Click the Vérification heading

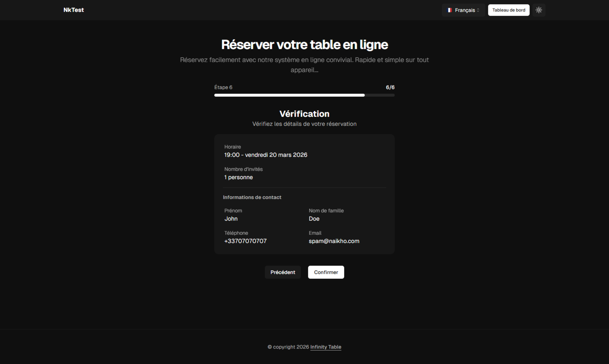[x=304, y=114]
